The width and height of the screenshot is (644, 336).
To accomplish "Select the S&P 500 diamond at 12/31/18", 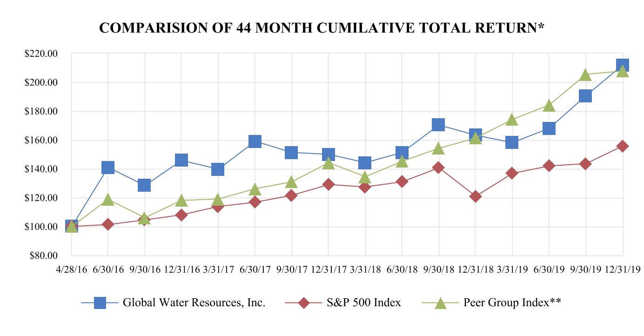I will pyautogui.click(x=475, y=196).
